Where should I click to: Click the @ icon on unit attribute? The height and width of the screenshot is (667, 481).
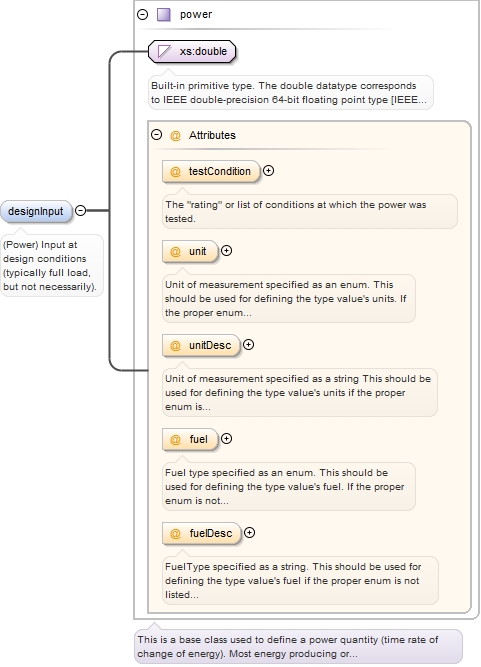click(175, 251)
